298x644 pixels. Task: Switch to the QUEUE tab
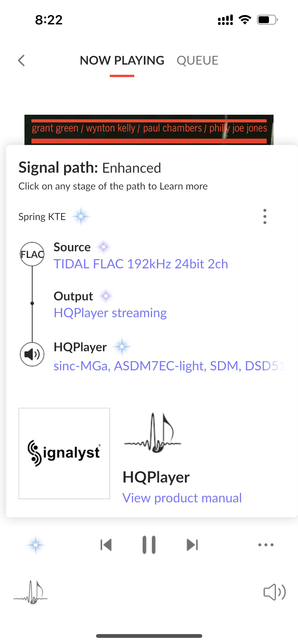point(197,61)
